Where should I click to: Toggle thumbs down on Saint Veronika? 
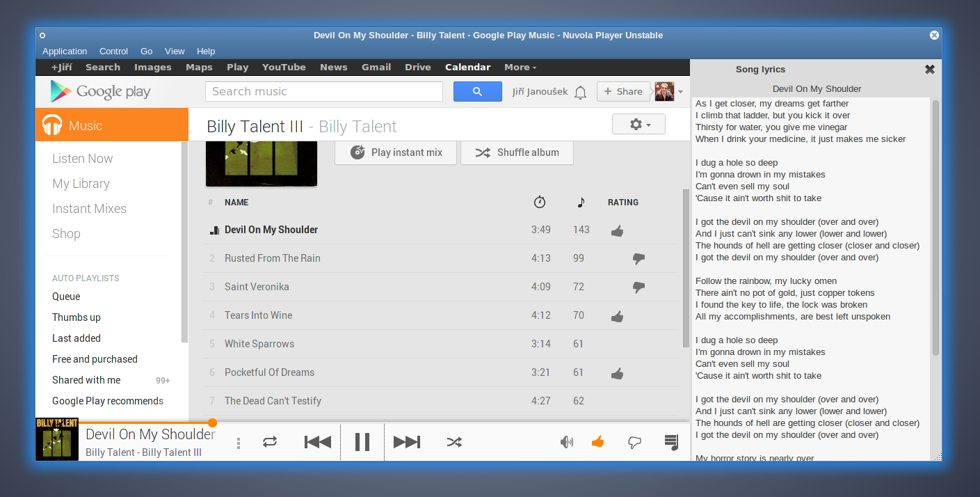coord(638,287)
